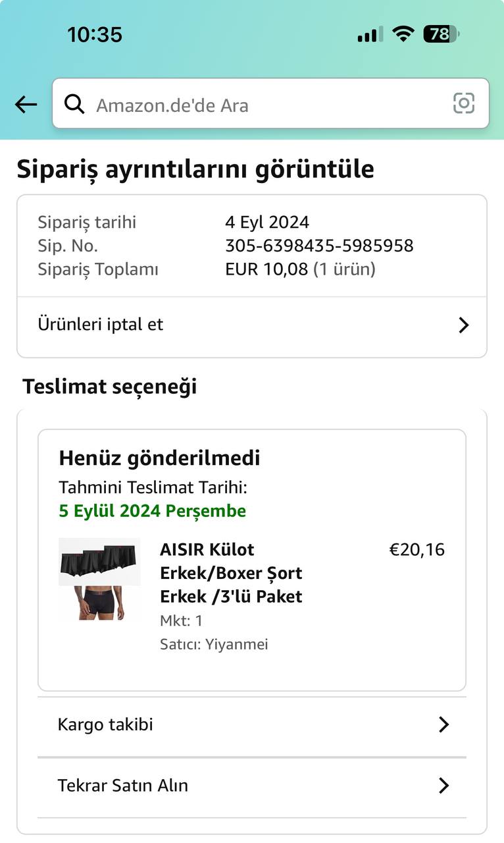Open AISIR Külot product title link
The width and height of the screenshot is (504, 843).
point(231,572)
